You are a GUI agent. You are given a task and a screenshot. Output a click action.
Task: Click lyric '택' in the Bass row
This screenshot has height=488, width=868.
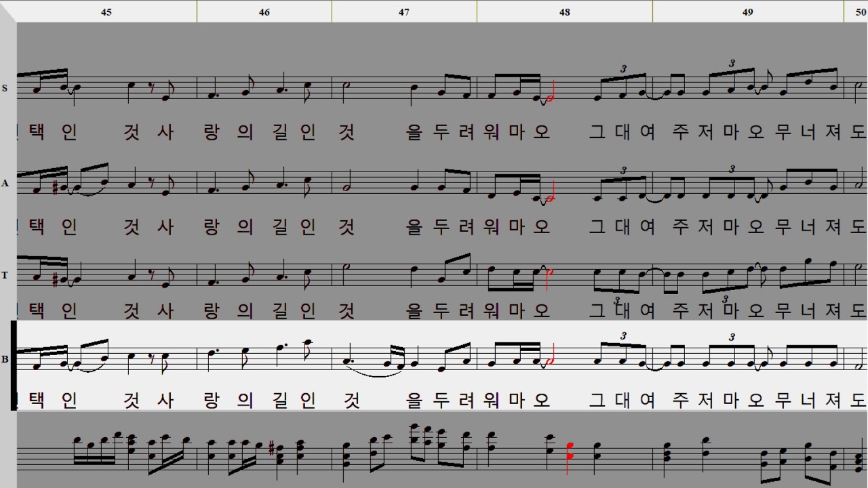point(38,400)
